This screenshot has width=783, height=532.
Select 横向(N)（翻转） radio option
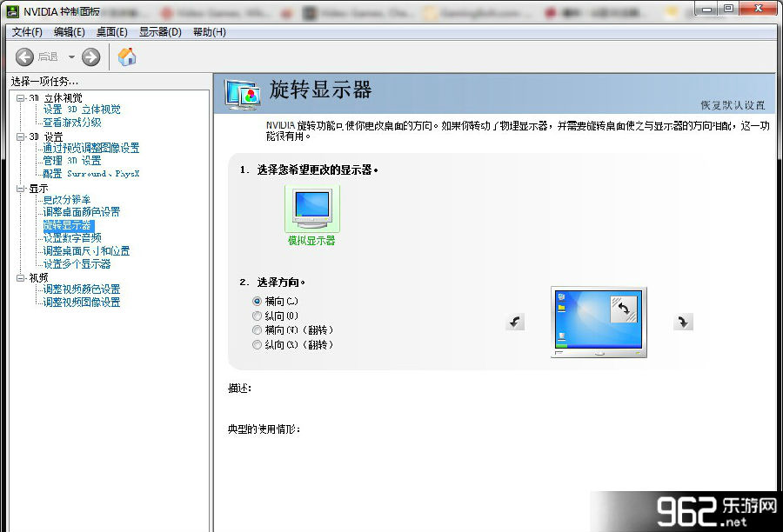coord(257,329)
